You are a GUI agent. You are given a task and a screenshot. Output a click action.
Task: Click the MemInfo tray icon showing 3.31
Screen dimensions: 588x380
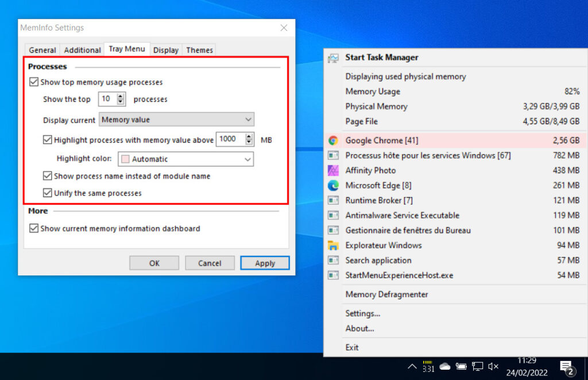point(428,366)
